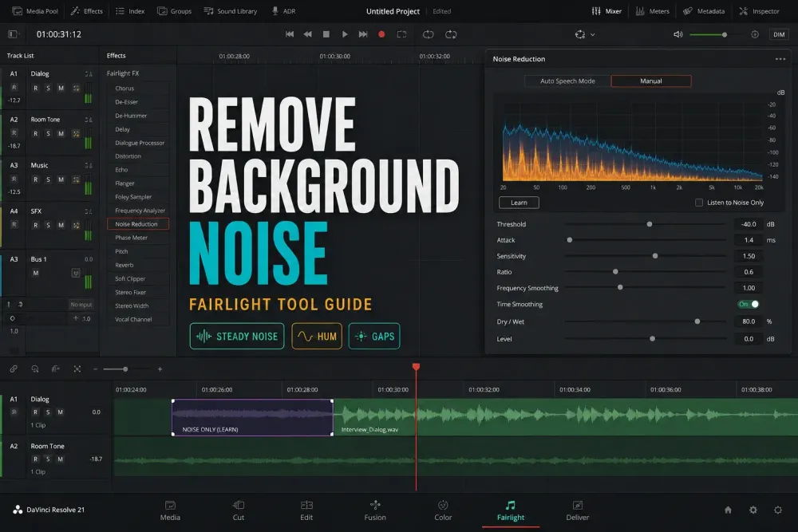Click the Learn button
This screenshot has height=532, width=798.
pyautogui.click(x=519, y=203)
